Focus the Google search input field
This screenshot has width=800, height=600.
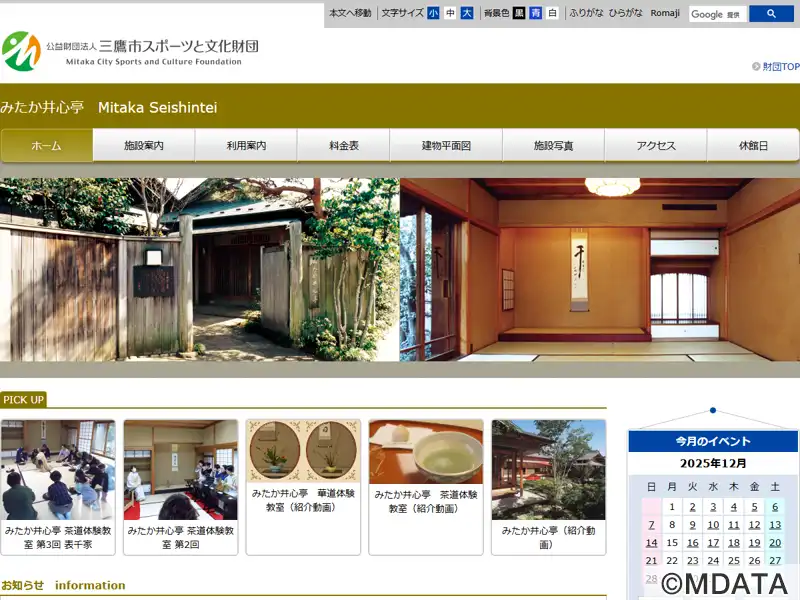tap(718, 14)
